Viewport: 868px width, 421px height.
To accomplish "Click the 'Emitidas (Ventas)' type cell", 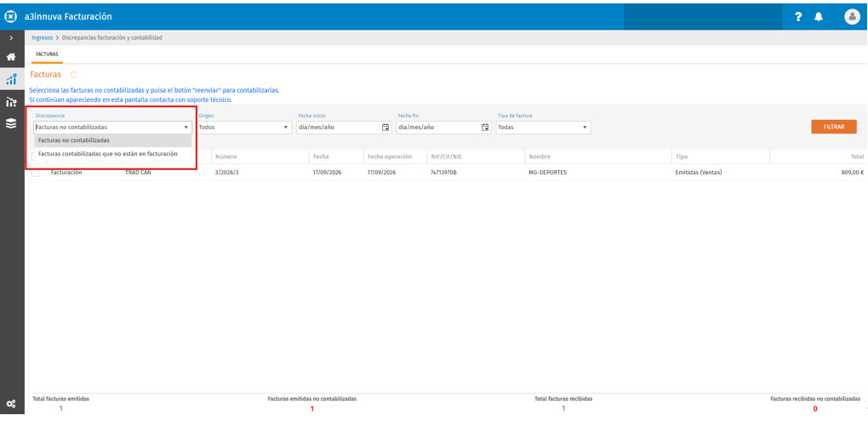I will [699, 173].
